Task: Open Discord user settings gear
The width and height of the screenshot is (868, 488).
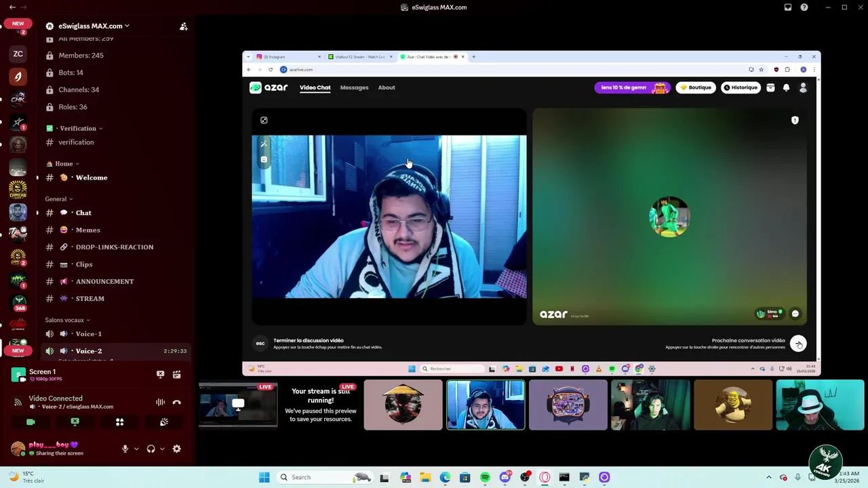Action: tap(176, 449)
